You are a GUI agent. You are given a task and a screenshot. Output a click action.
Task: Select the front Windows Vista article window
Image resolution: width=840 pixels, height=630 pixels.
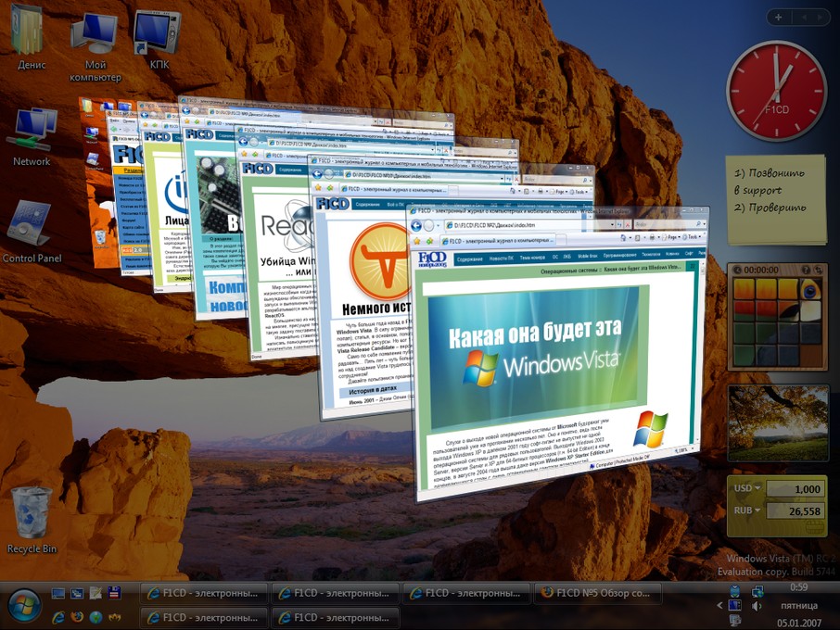click(557, 353)
